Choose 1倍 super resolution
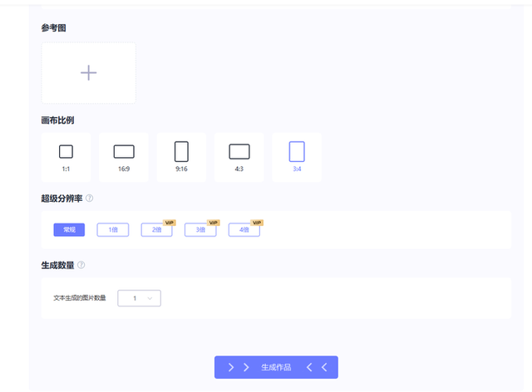The height and width of the screenshot is (392, 532). pyautogui.click(x=113, y=229)
